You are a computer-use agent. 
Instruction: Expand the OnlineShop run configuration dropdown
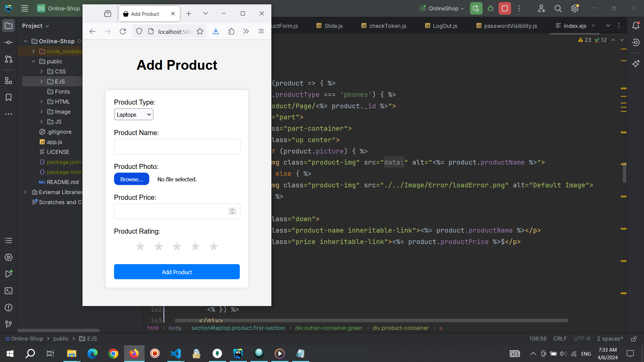463,9
